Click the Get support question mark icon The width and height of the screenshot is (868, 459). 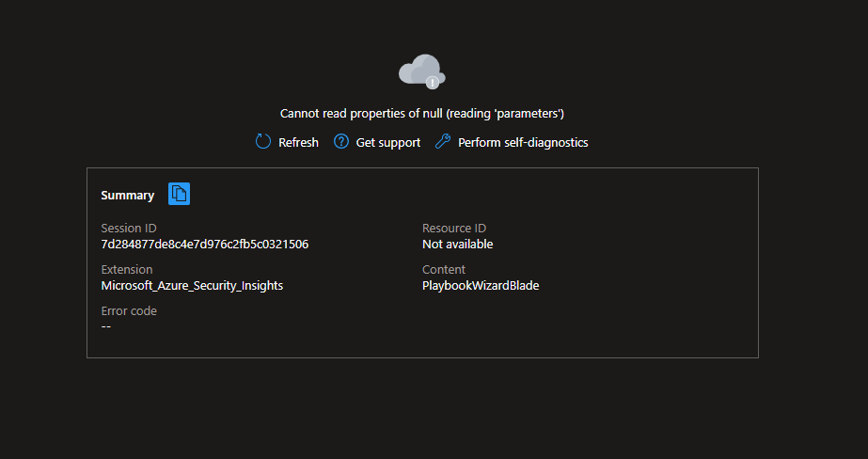click(341, 142)
